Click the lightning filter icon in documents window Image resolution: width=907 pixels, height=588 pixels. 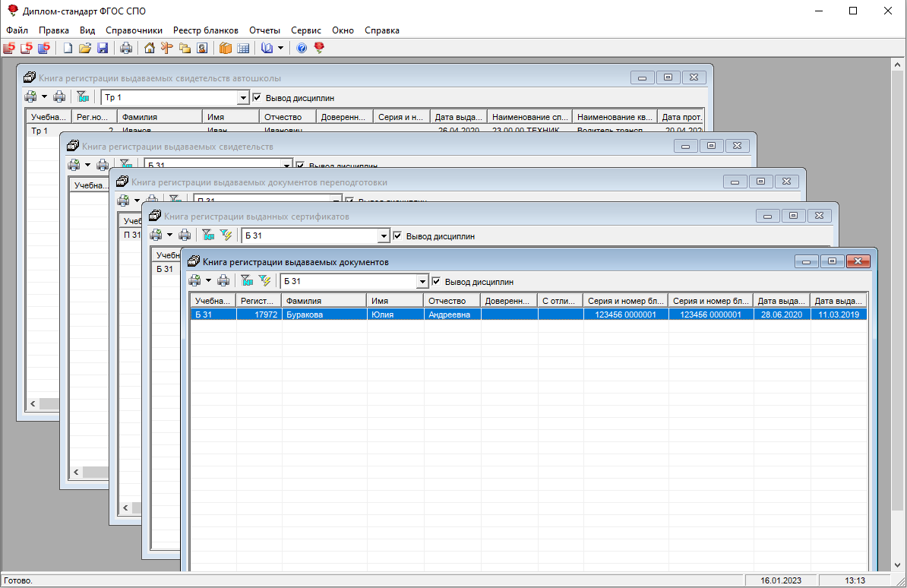264,281
